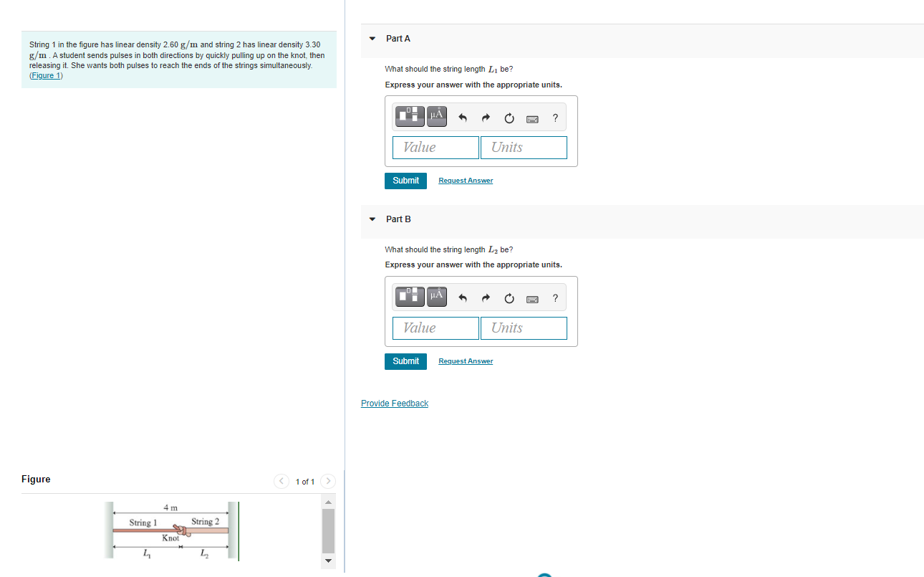Open the equation templates icon in Part A toolbar

click(409, 115)
